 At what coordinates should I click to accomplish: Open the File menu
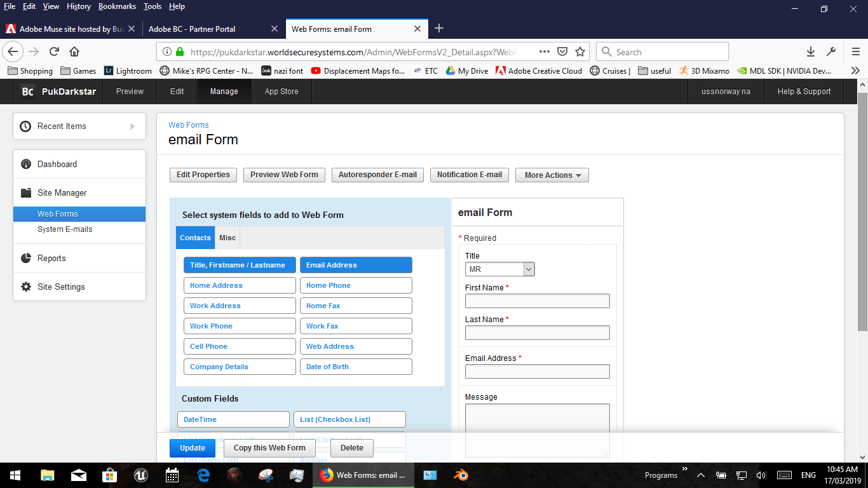[x=10, y=6]
